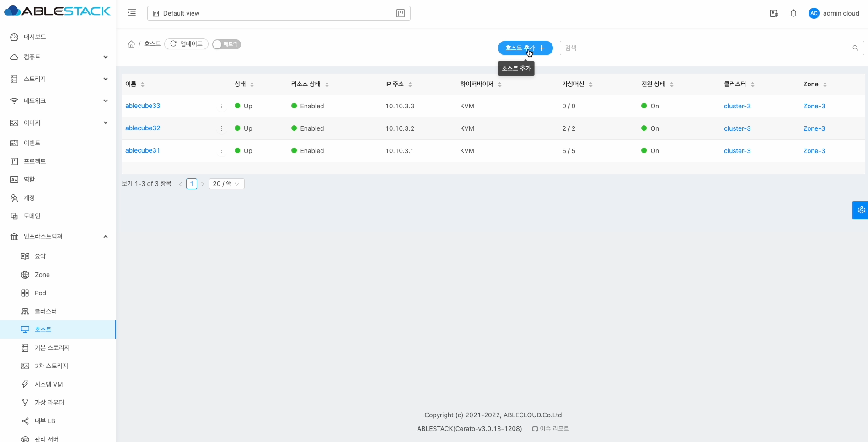
Task: Click the 호스트 추가 button
Action: (525, 48)
